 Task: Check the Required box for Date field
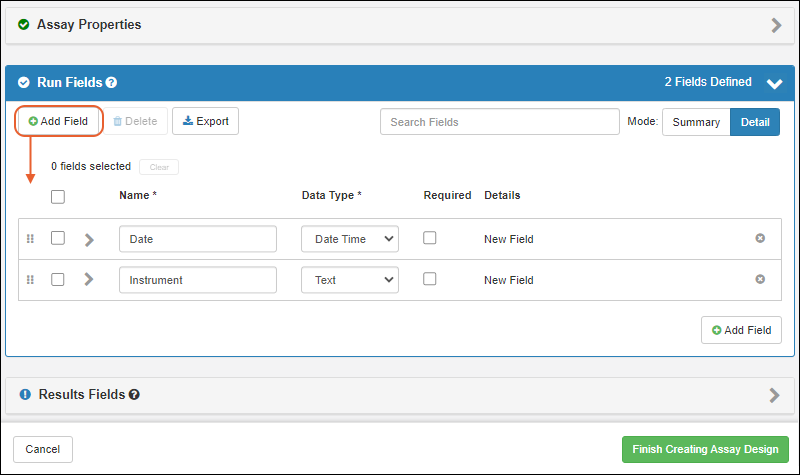(x=430, y=238)
